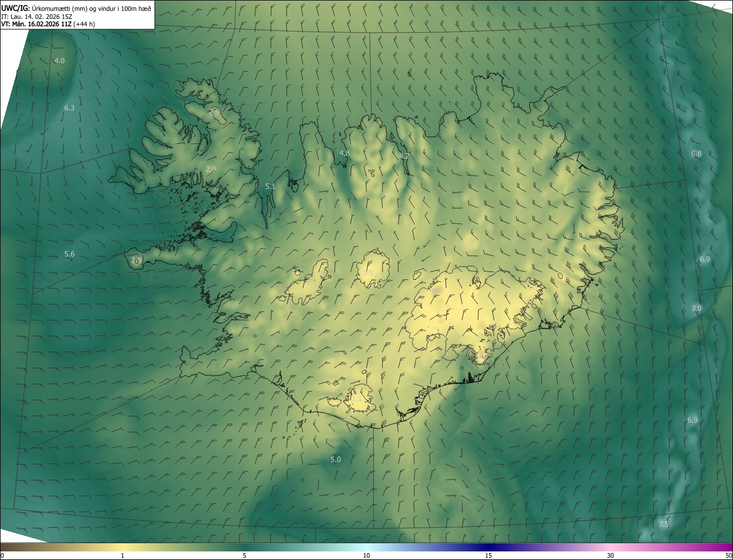Click the color scale at tick 1

click(x=122, y=556)
